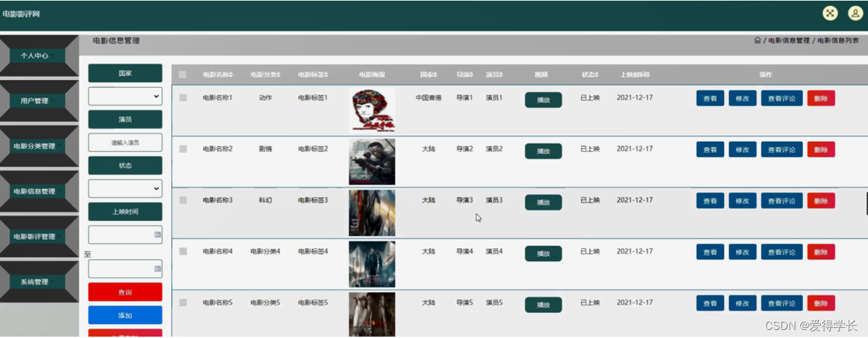Play video for 电影名称2
Viewport: 868px width, 338px height.
(x=543, y=151)
